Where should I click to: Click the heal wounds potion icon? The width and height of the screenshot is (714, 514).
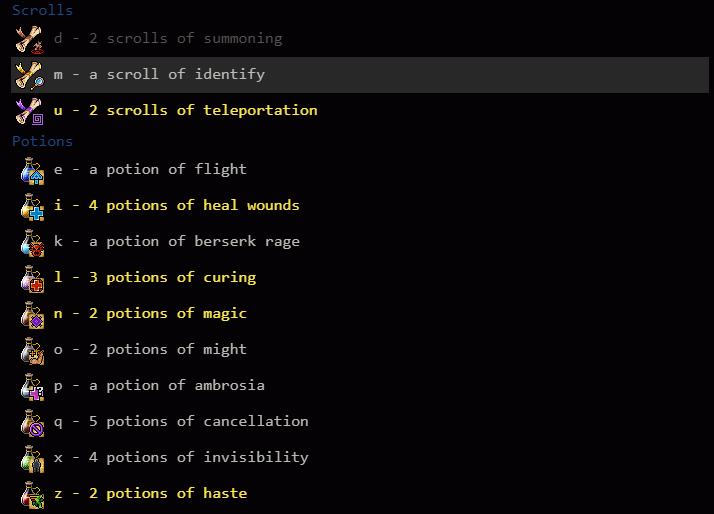point(32,207)
